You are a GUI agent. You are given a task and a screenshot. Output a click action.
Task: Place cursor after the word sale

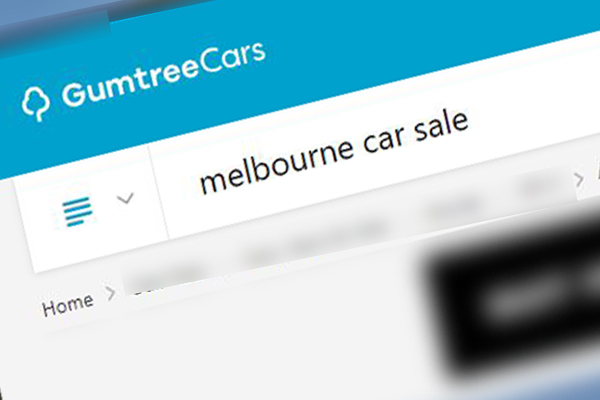point(470,122)
